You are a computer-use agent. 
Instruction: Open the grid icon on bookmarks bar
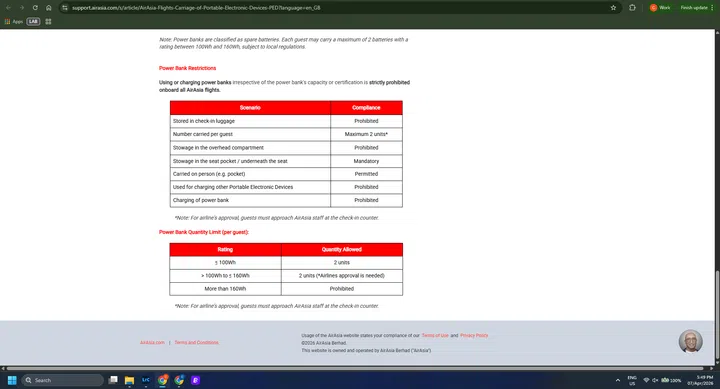48,22
